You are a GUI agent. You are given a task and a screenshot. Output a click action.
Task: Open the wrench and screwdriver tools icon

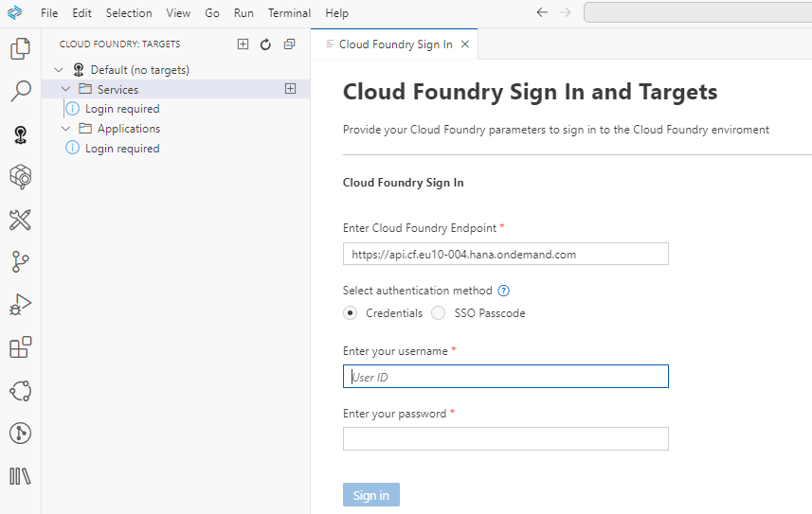pos(20,220)
